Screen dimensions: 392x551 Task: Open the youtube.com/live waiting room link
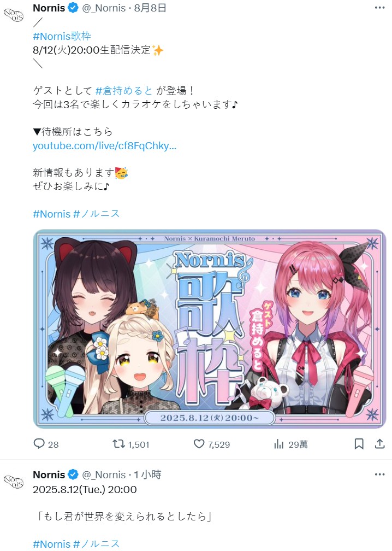(x=105, y=145)
